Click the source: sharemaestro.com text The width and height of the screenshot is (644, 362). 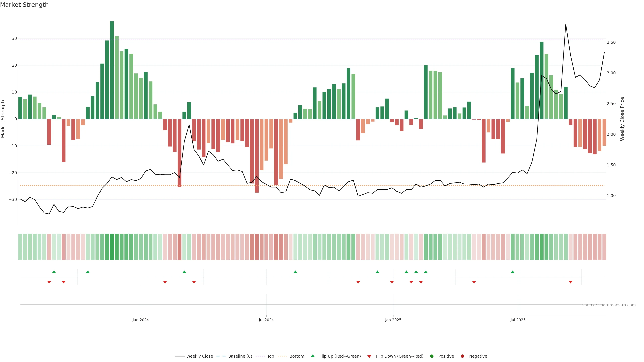609,305
